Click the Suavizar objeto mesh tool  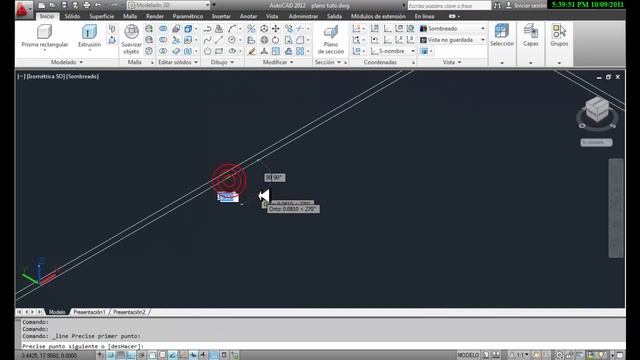[131, 39]
